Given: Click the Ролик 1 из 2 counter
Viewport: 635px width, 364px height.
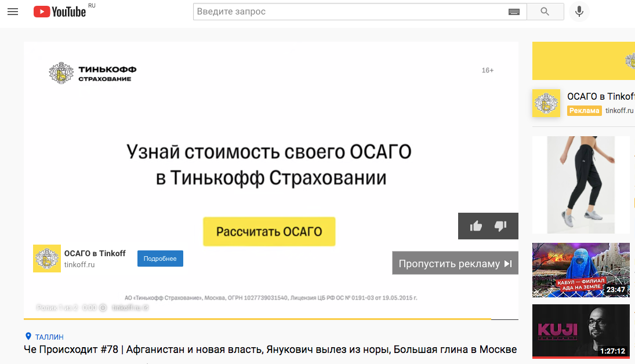Looking at the screenshot, I should [57, 308].
